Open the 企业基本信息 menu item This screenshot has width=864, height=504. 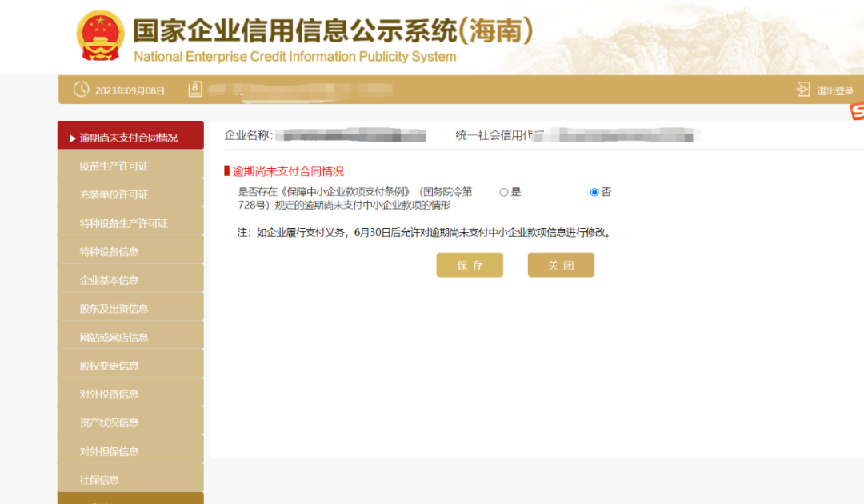point(109,280)
